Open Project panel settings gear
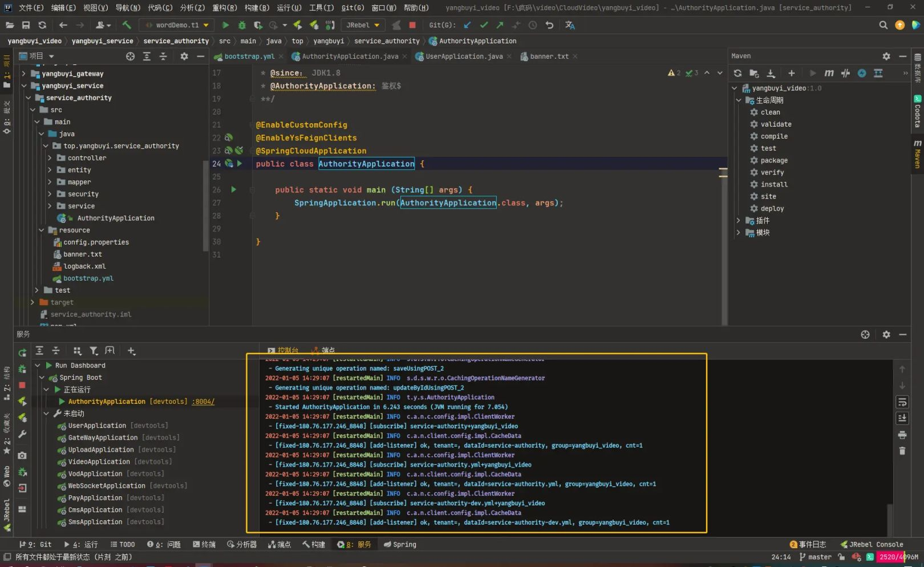924x567 pixels. point(184,56)
